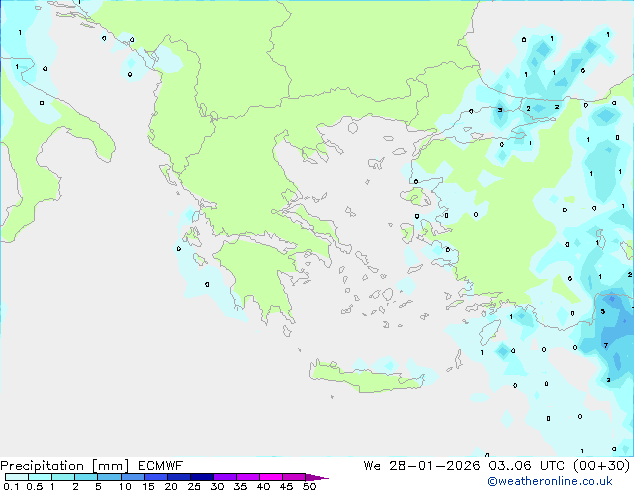Image resolution: width=634 pixels, height=490 pixels.
Task: Pick the 2–5 mm legend swatch
Action: coord(86,477)
